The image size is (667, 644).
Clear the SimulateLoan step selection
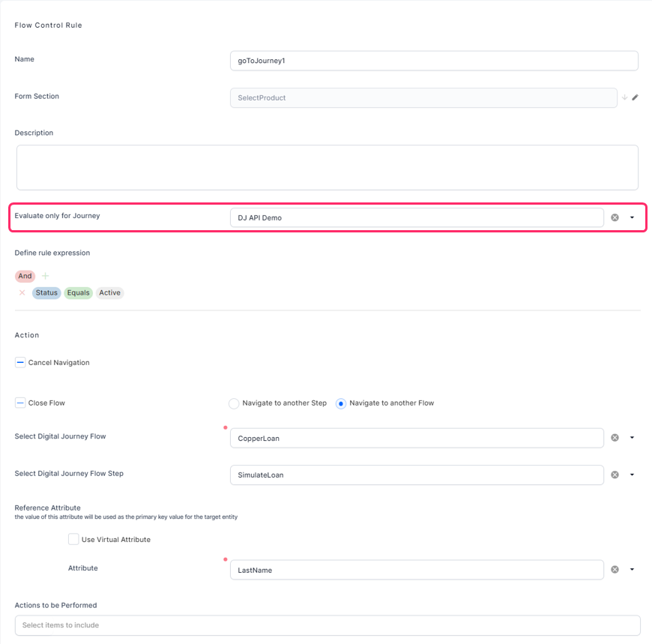coord(615,475)
